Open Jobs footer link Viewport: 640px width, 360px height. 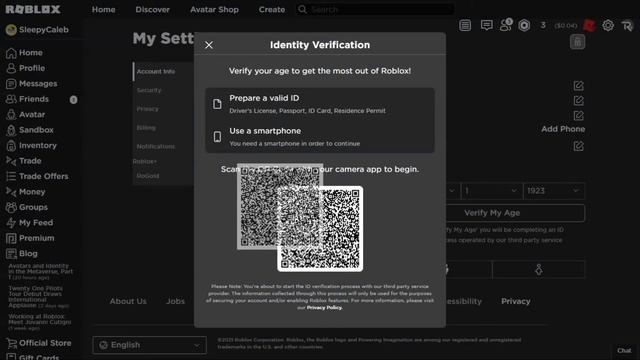(176, 301)
